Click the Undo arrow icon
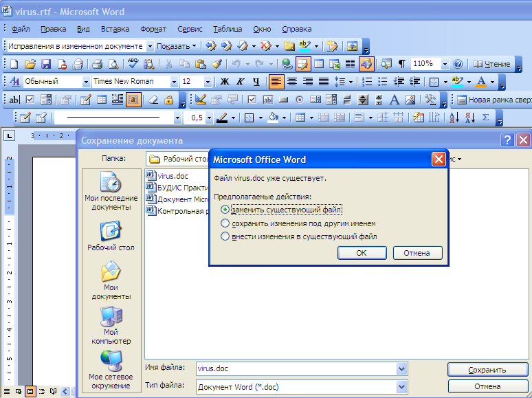This screenshot has width=532, height=398. 236,64
